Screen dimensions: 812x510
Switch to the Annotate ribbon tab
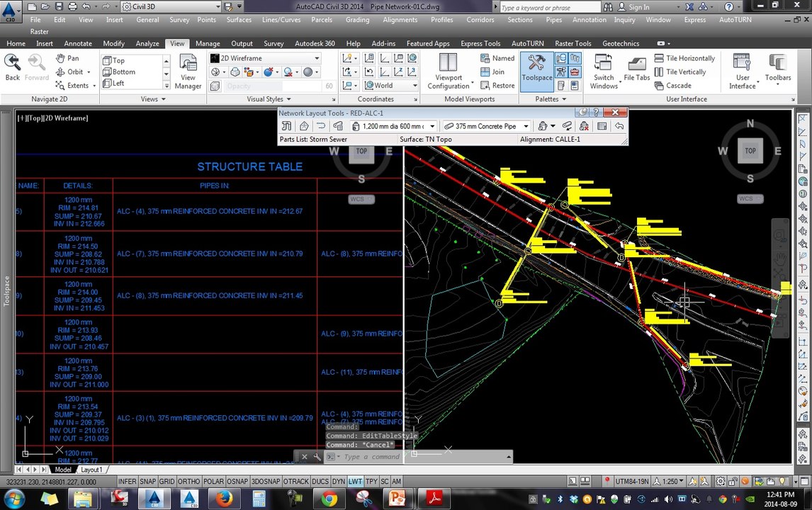click(x=78, y=43)
